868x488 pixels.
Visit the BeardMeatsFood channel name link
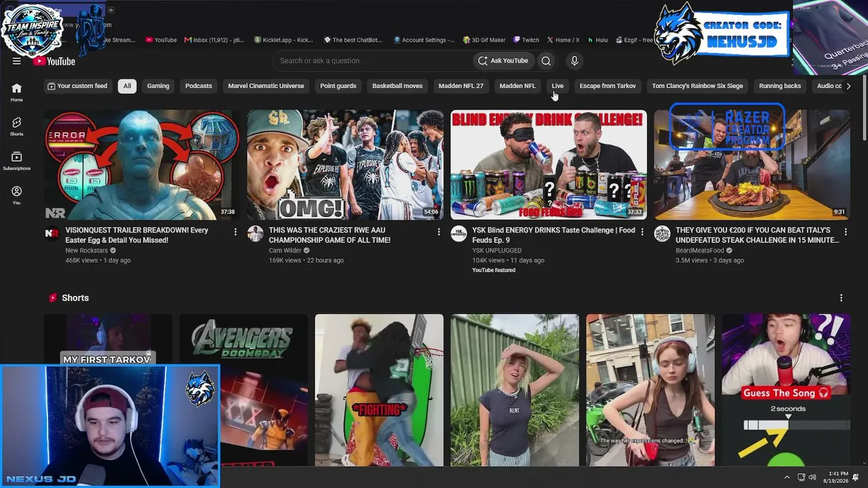(x=700, y=251)
